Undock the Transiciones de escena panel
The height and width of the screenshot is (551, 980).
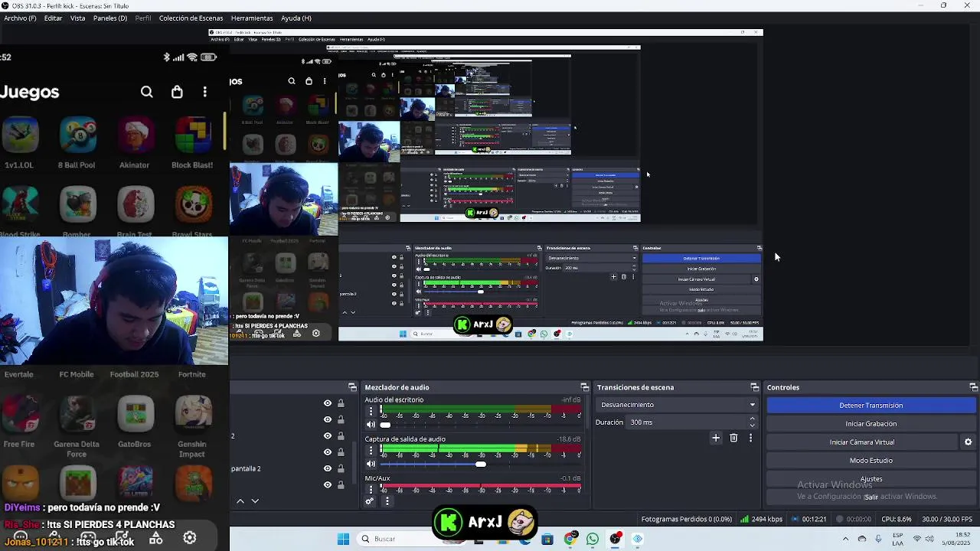click(754, 387)
